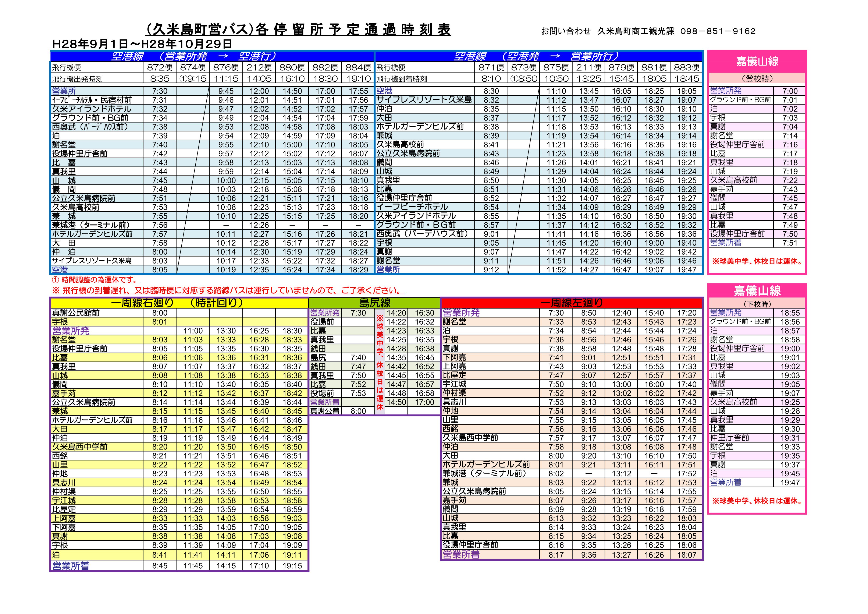Click the 公立久米島病院前 stop in 空港発 table
868x614 pixels.
(x=408, y=153)
